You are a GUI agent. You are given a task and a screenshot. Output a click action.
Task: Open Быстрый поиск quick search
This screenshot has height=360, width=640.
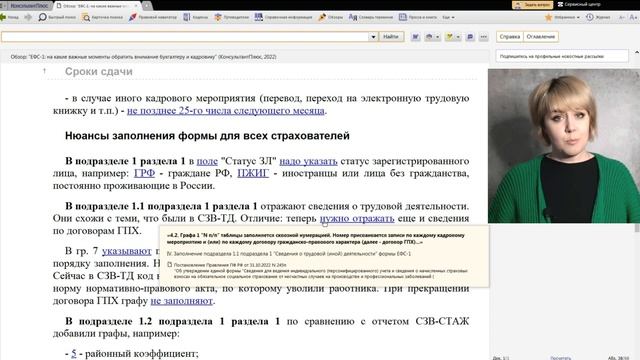[x=57, y=17]
